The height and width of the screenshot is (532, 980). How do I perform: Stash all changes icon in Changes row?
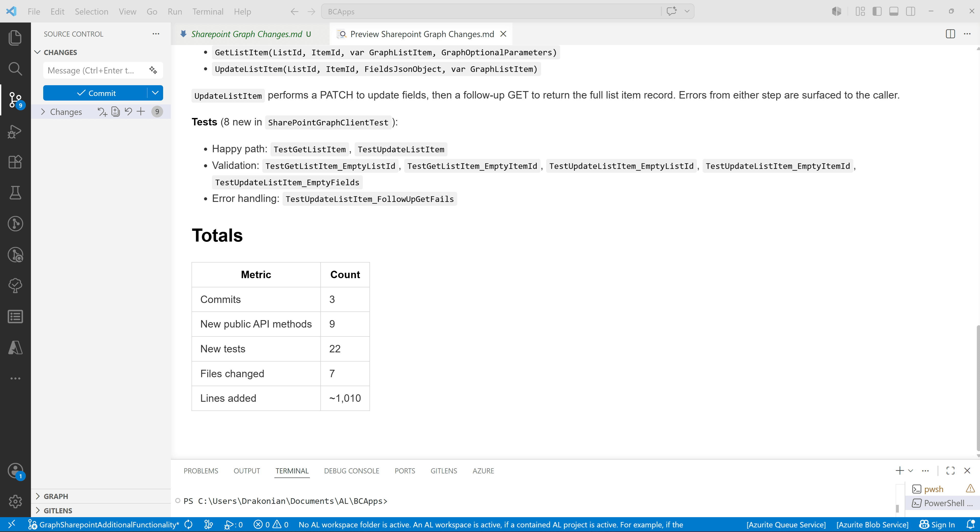(102, 112)
